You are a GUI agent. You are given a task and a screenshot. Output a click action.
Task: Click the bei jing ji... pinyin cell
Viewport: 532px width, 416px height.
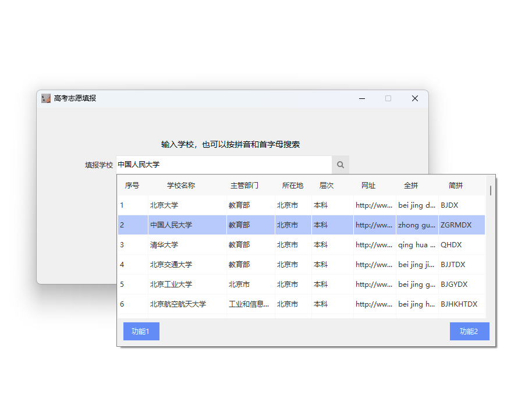(417, 265)
